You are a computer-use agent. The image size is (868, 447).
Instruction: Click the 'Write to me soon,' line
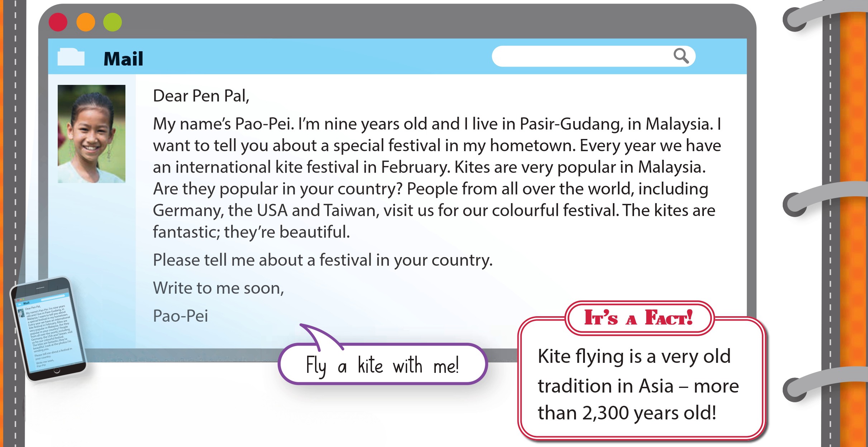pos(218,288)
